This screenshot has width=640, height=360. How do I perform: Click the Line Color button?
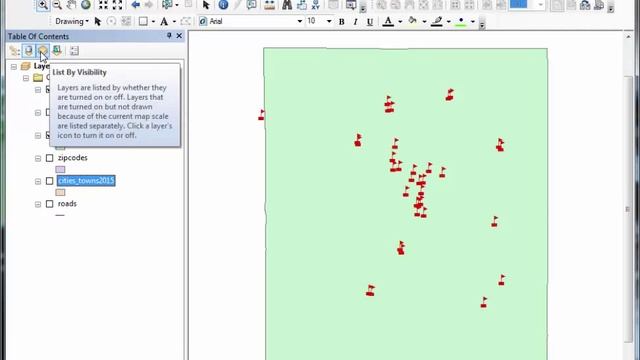click(x=437, y=22)
